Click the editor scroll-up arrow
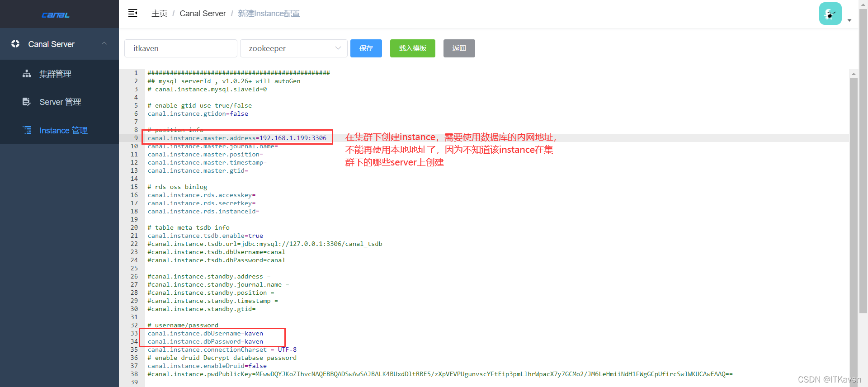Image resolution: width=868 pixels, height=387 pixels. pos(854,74)
